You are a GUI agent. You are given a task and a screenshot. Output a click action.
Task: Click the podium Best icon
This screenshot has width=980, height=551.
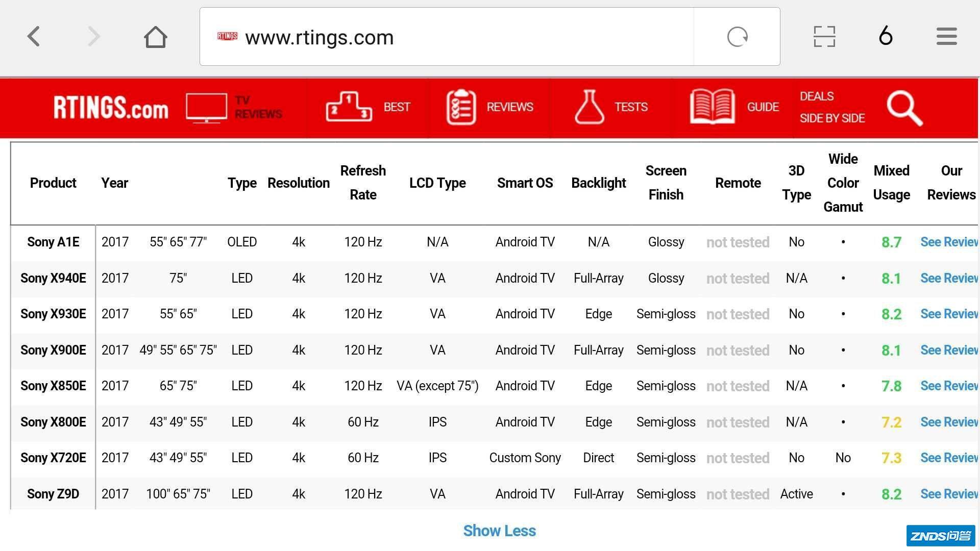[x=349, y=107]
